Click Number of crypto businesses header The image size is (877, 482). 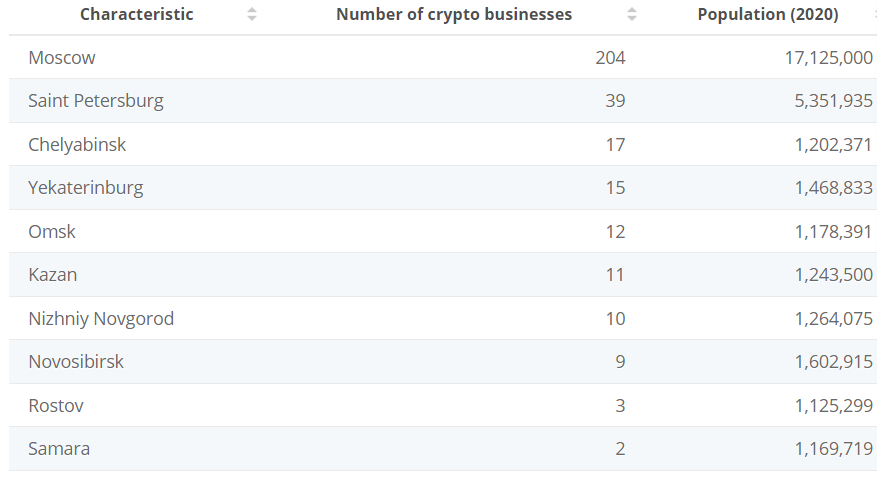(454, 14)
